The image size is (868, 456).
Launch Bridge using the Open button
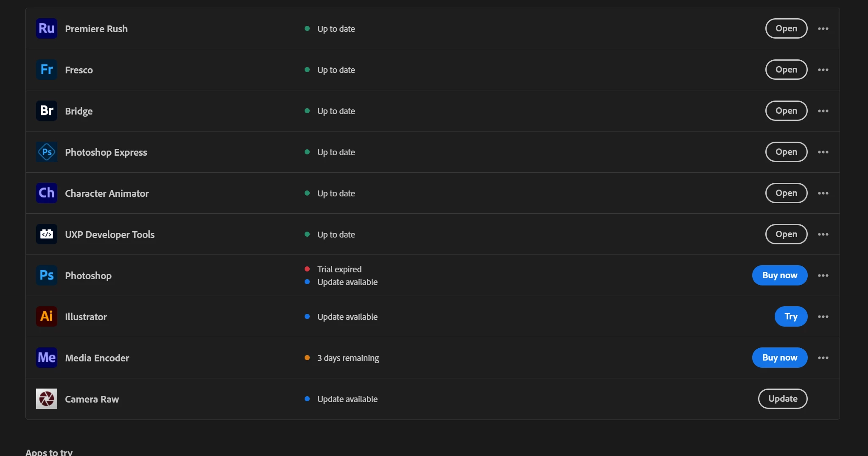point(786,111)
